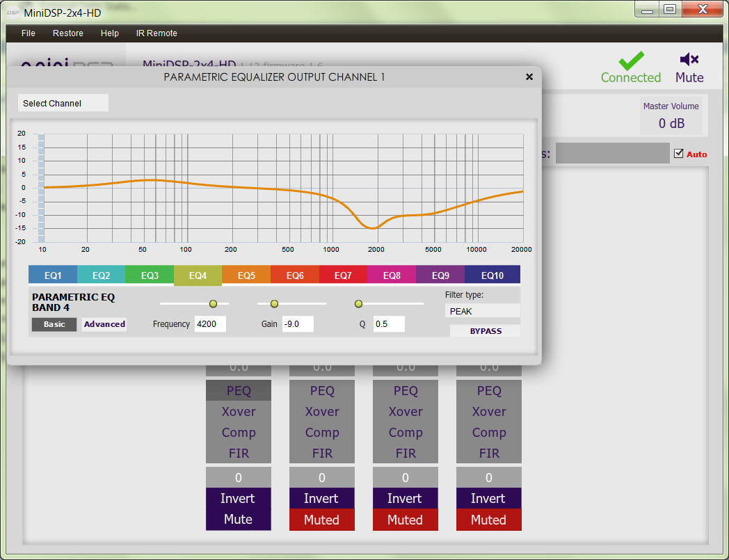
Task: Select the EQ8 band tab
Action: (392, 275)
